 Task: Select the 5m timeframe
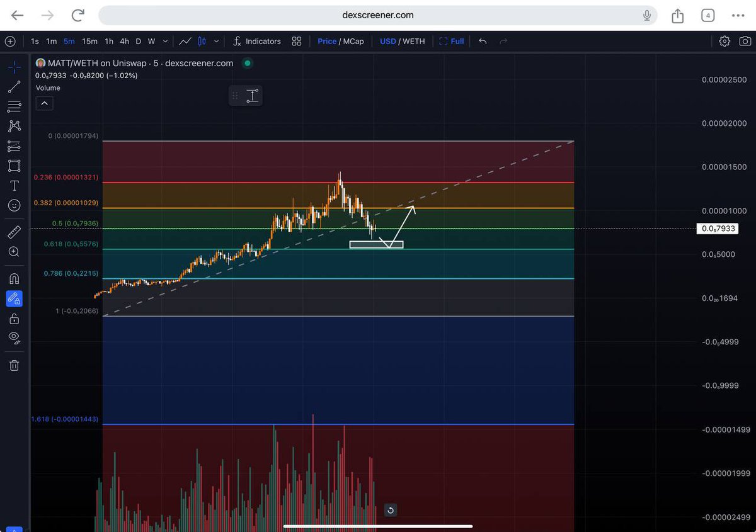click(x=69, y=42)
